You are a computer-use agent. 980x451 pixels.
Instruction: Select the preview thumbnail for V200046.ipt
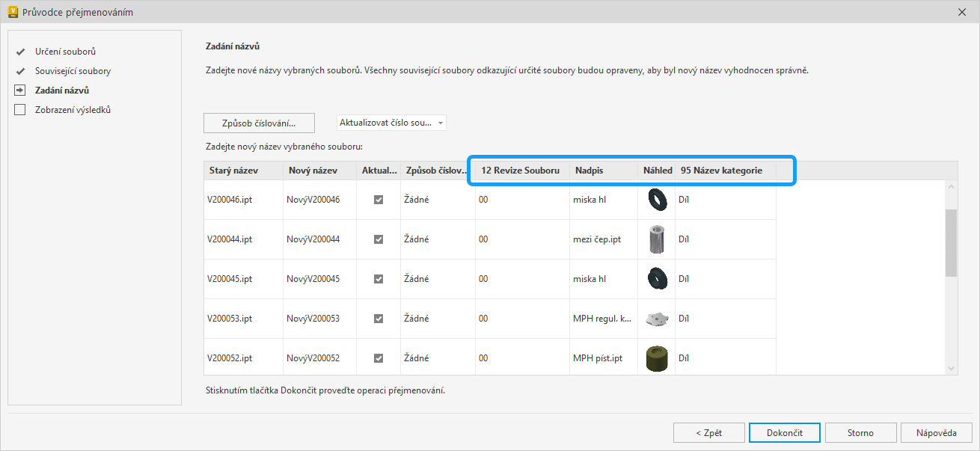pos(657,200)
